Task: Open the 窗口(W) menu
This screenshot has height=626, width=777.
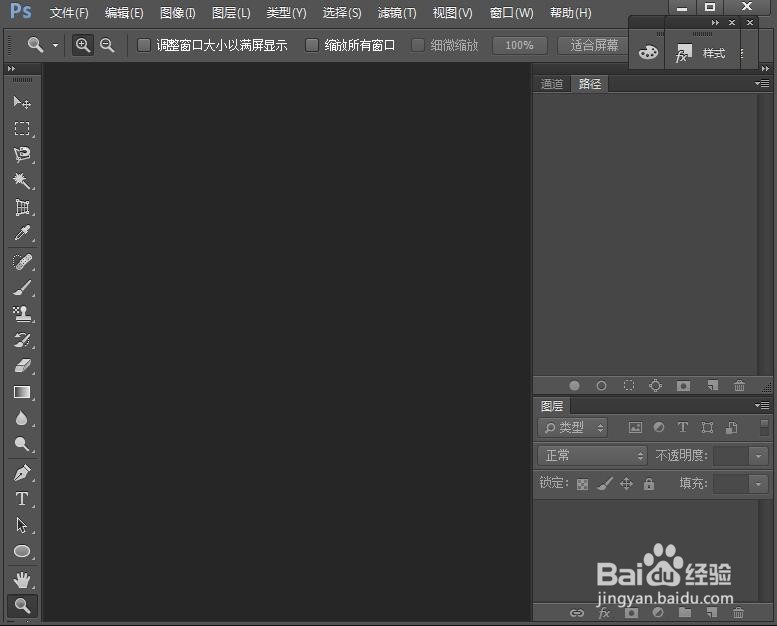Action: pos(511,12)
